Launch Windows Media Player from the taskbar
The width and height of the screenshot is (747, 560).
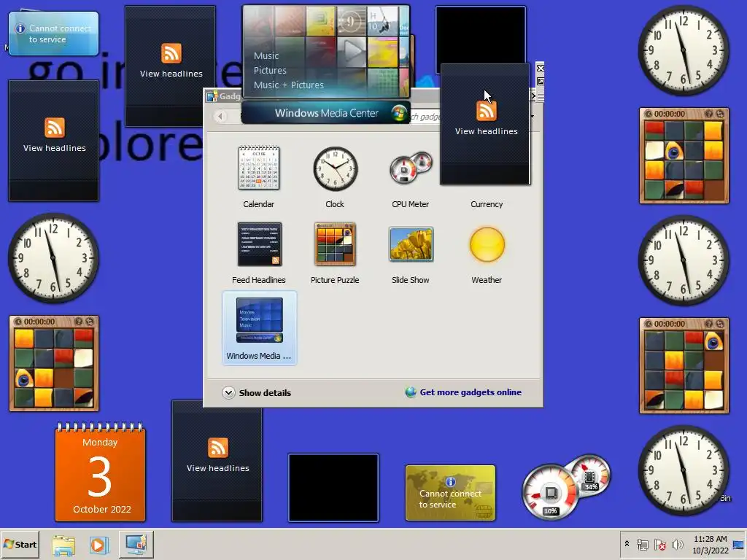tap(99, 545)
